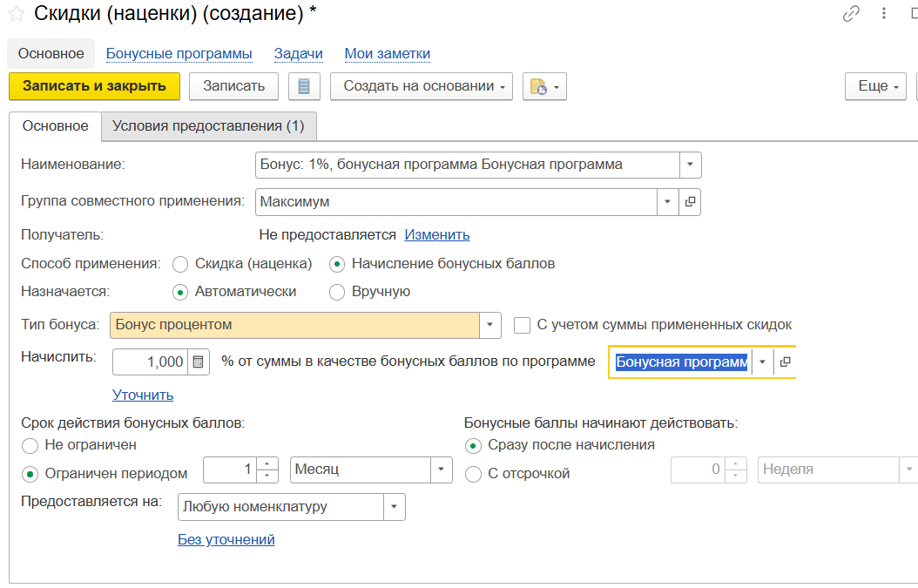Enable С учетом суммы примененных скидок
The width and height of the screenshot is (918, 588).
coord(522,325)
